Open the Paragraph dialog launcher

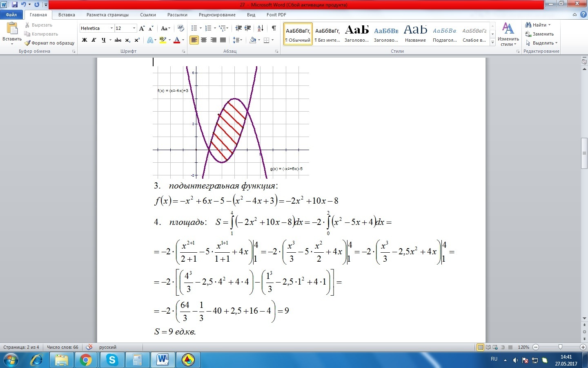[277, 52]
